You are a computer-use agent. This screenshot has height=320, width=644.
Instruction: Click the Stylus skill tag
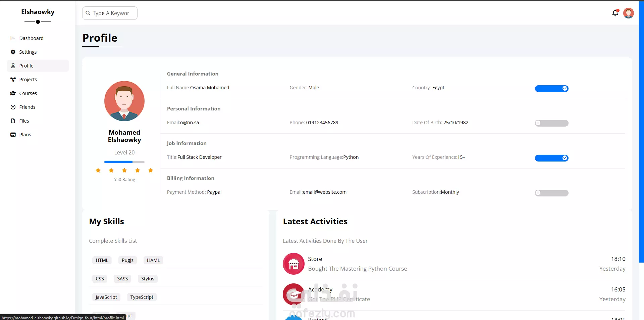(148, 279)
